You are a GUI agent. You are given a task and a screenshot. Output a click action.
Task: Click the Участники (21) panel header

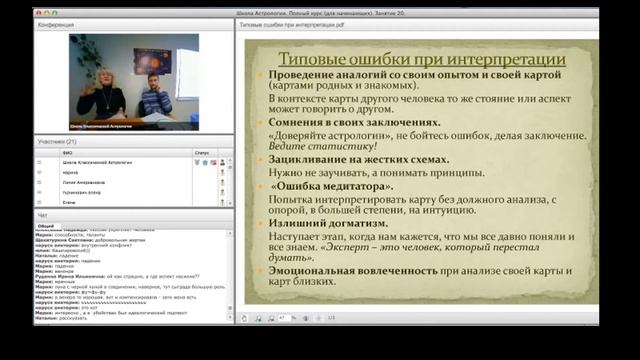[134, 142]
